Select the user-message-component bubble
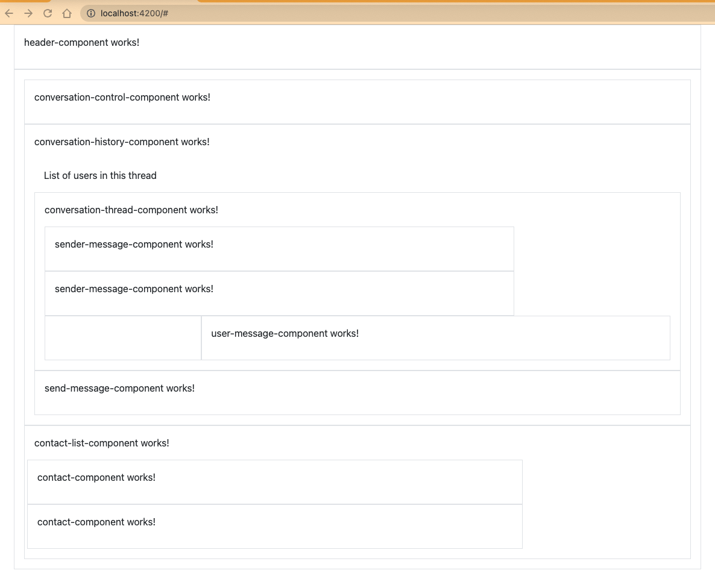 pyautogui.click(x=285, y=333)
